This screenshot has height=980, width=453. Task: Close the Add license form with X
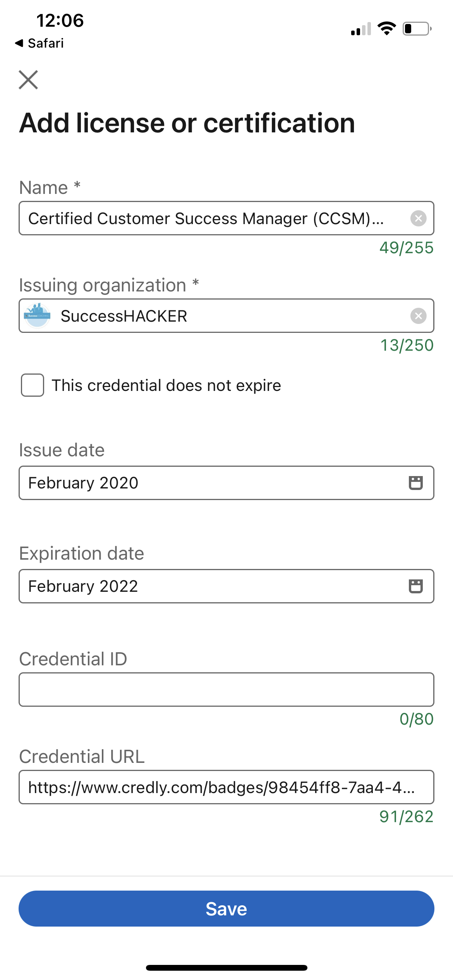coord(28,80)
